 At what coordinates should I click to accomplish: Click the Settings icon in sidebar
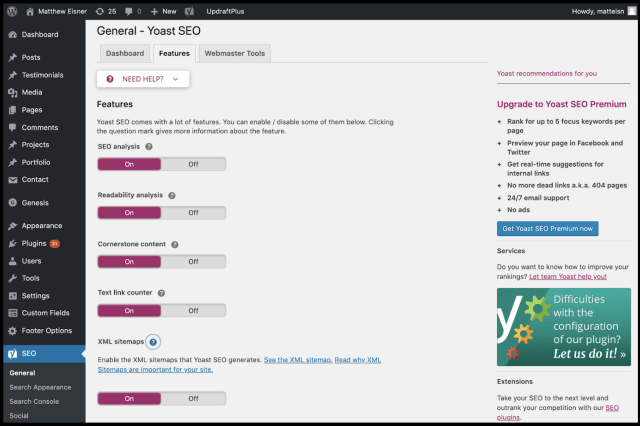click(13, 296)
